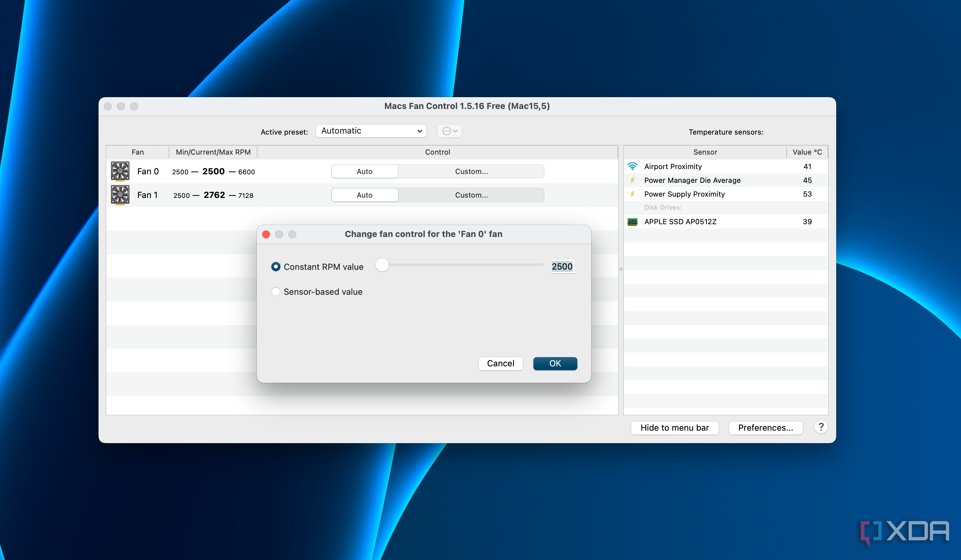
Task: Click the Cancel button
Action: (x=500, y=363)
